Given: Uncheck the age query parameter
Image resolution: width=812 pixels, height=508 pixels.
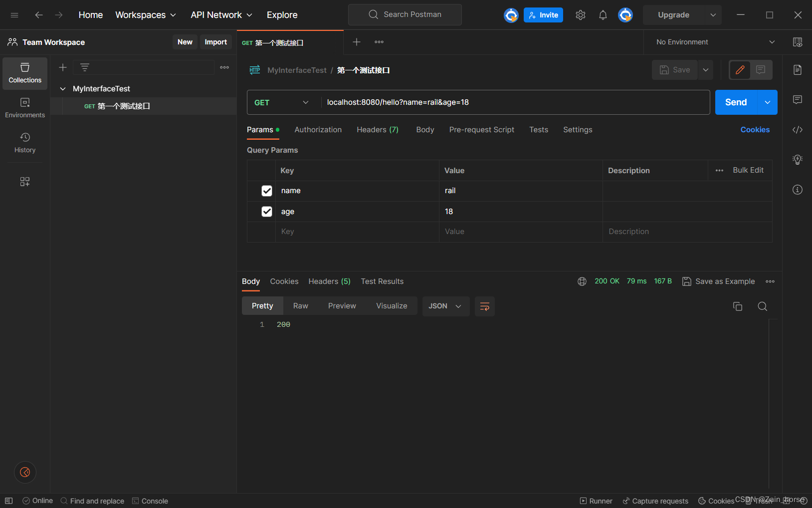Looking at the screenshot, I should [x=267, y=212].
